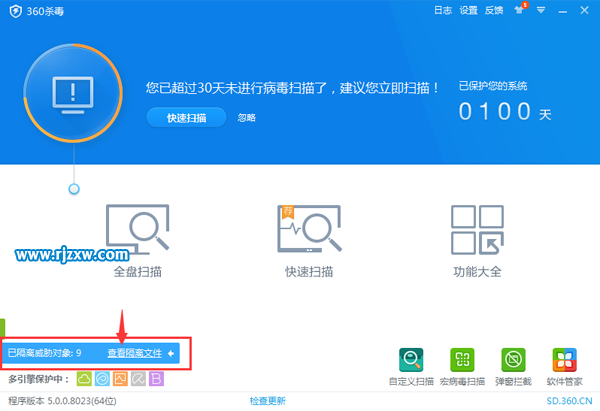Toggle the purple B engine icon

tap(156, 379)
